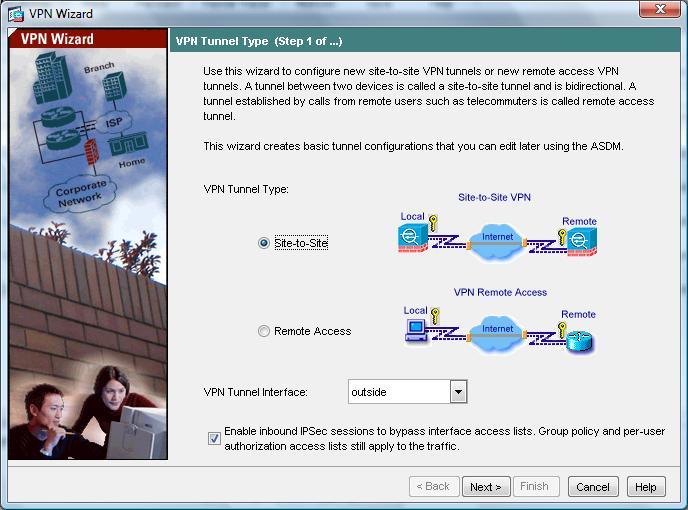Choose the Remote Access tunnel type
Viewport: 688px width, 510px height.
[264, 331]
